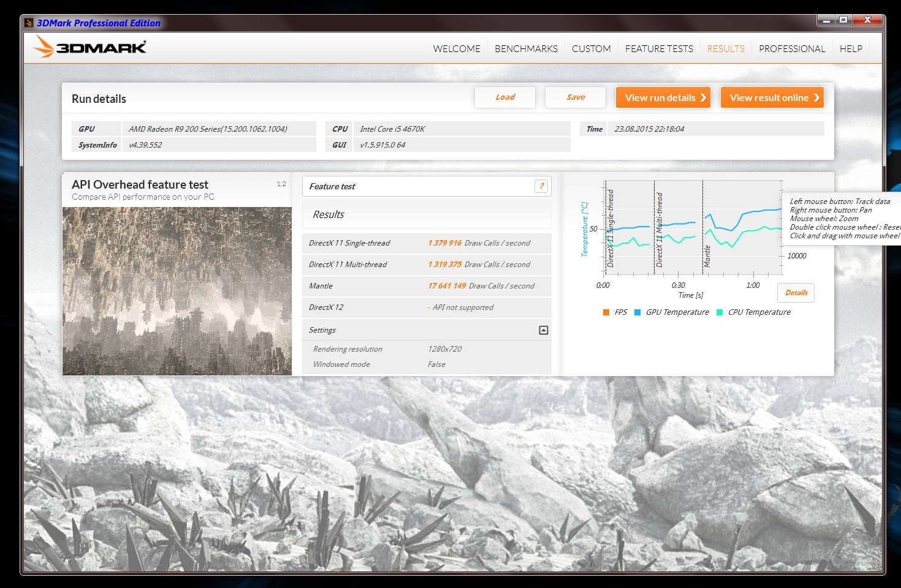Click the Compare API performance on your PC subtitle

point(143,197)
